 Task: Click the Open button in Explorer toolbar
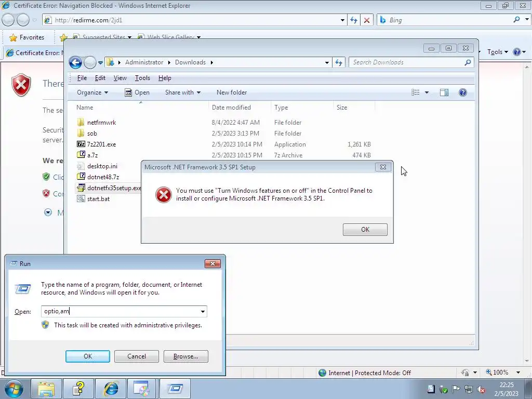point(137,92)
